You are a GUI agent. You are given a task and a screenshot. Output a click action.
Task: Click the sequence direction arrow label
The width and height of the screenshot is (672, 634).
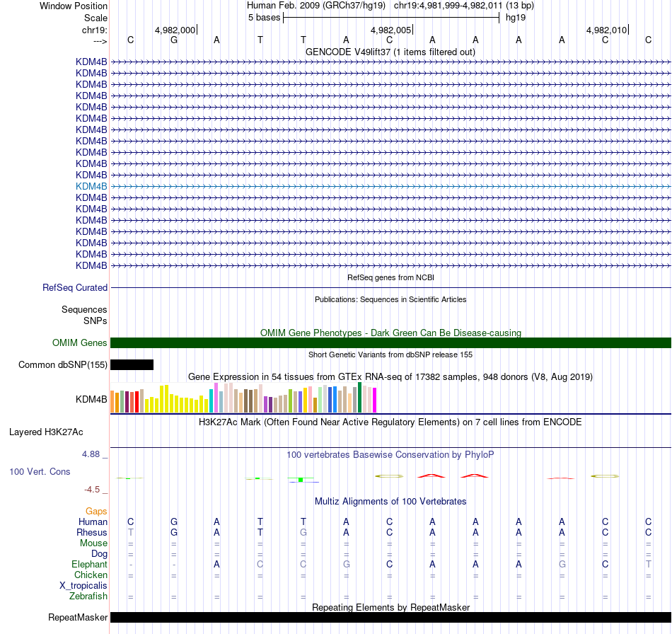click(x=100, y=41)
